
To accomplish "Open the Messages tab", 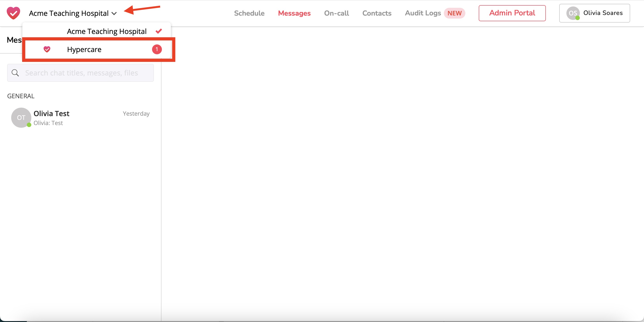I will 294,13.
